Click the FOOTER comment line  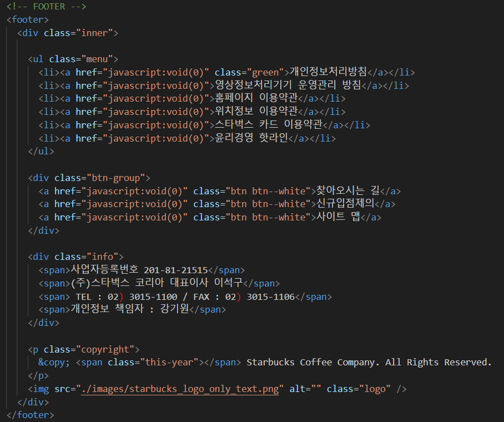(46, 7)
